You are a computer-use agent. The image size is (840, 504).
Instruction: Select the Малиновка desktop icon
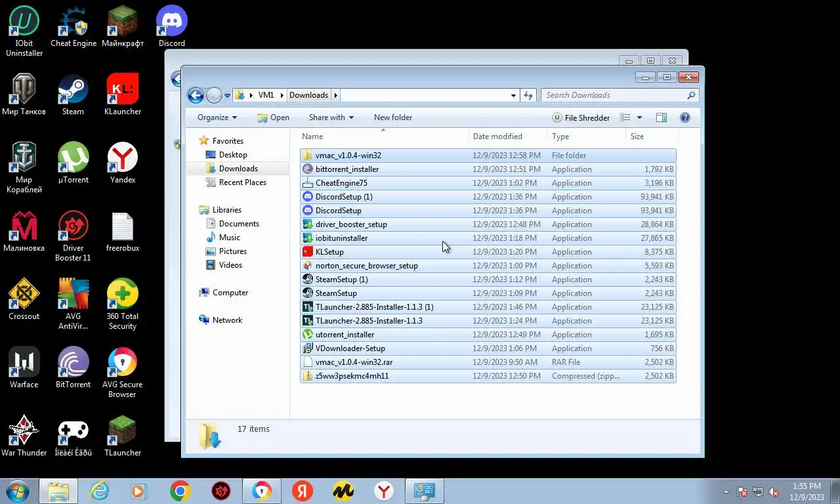point(24,232)
